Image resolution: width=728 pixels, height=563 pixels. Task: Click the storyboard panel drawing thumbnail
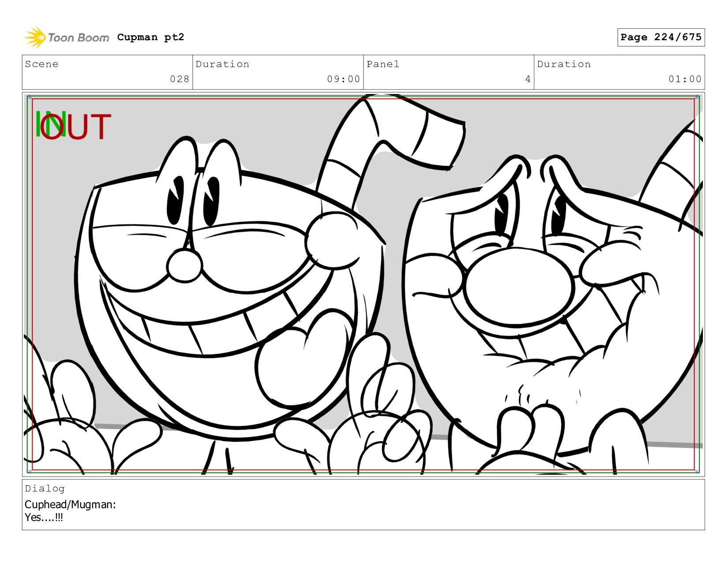click(x=363, y=284)
